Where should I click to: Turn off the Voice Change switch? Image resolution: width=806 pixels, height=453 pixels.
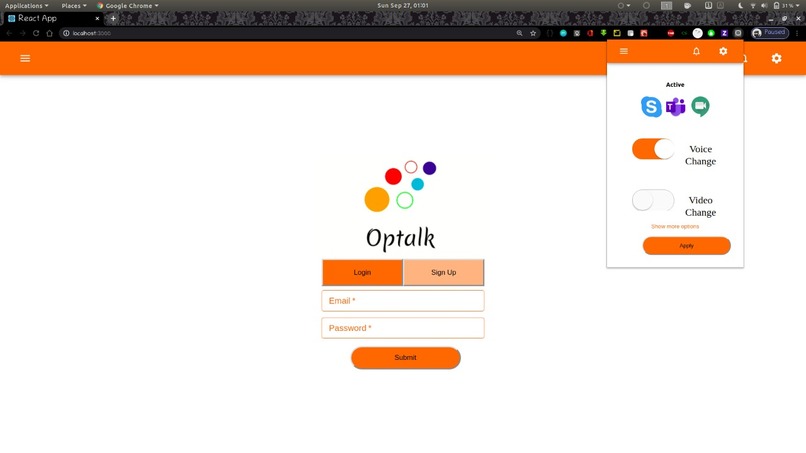point(653,149)
